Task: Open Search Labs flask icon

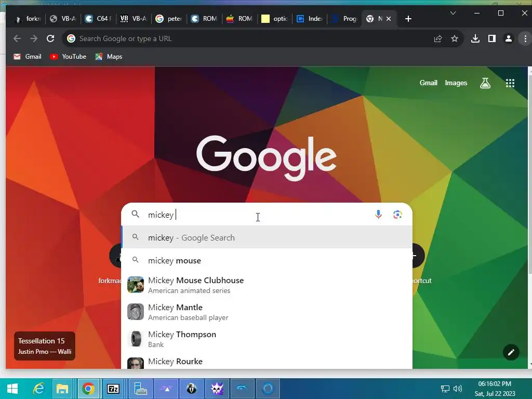Action: (485, 83)
